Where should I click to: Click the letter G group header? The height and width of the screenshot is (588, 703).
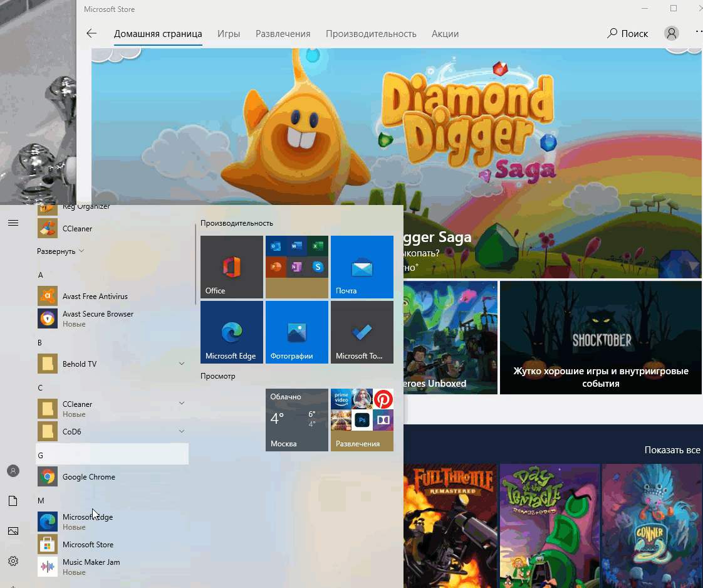pyautogui.click(x=112, y=454)
